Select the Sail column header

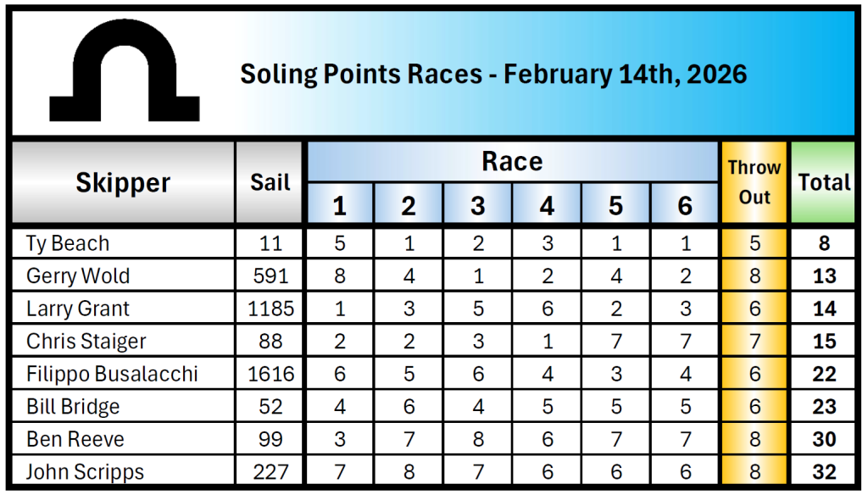pos(270,182)
